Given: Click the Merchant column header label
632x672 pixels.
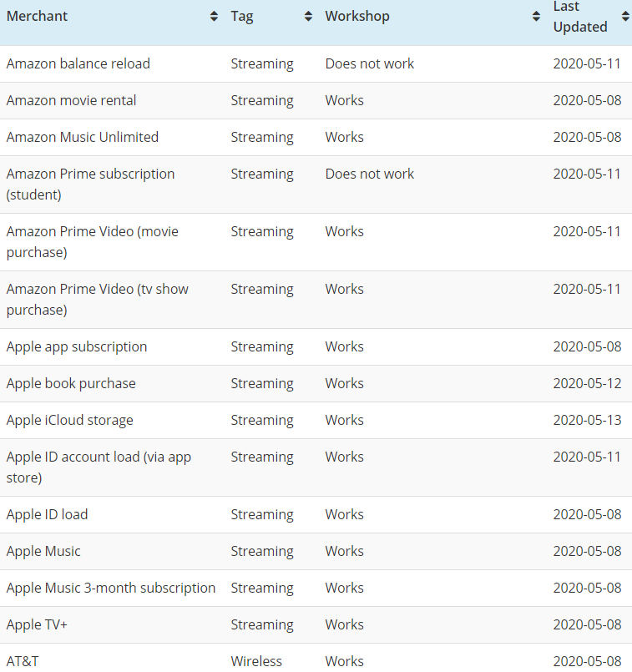Looking at the screenshot, I should click(37, 17).
